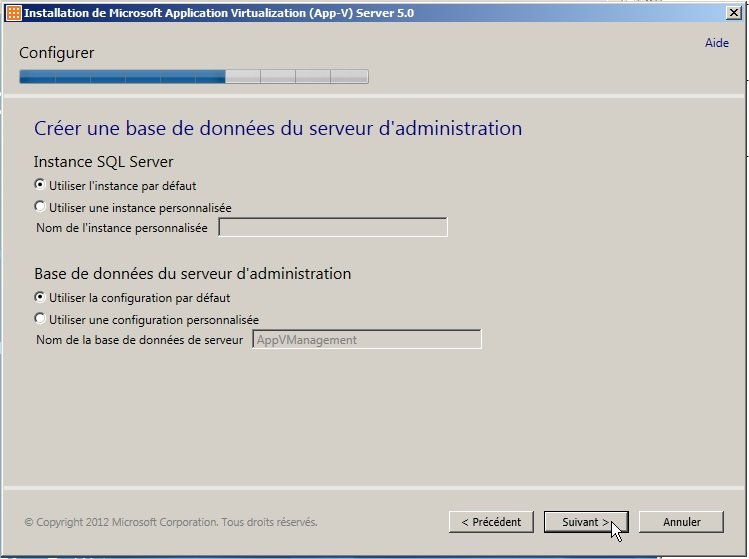Click "Base de données du serveur d'administration" section label
749x559 pixels.
click(x=192, y=274)
